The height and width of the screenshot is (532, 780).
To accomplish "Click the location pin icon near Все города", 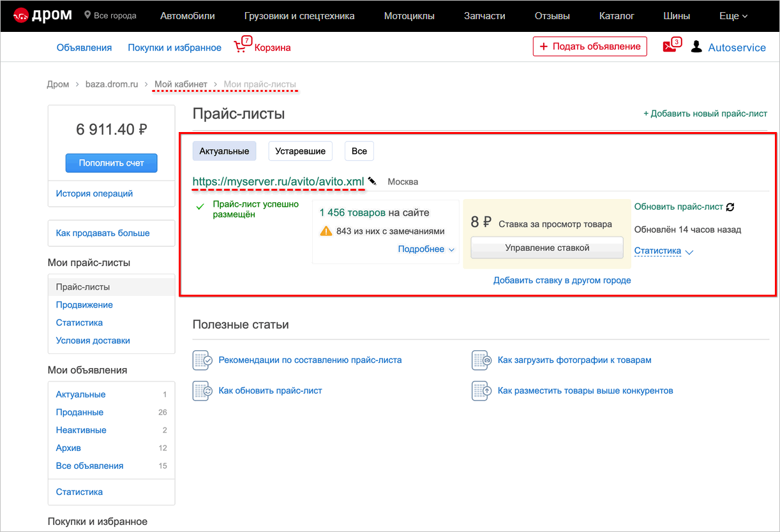I will tap(87, 15).
